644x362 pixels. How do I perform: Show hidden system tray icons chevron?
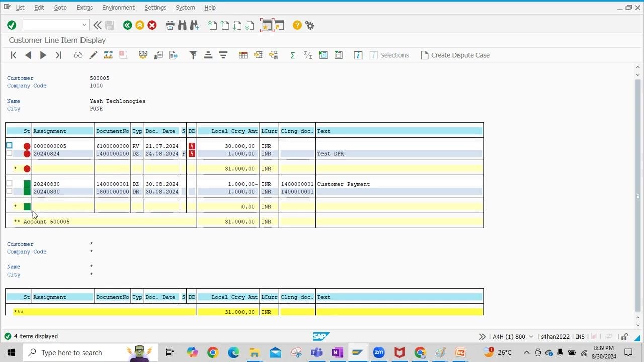526,353
